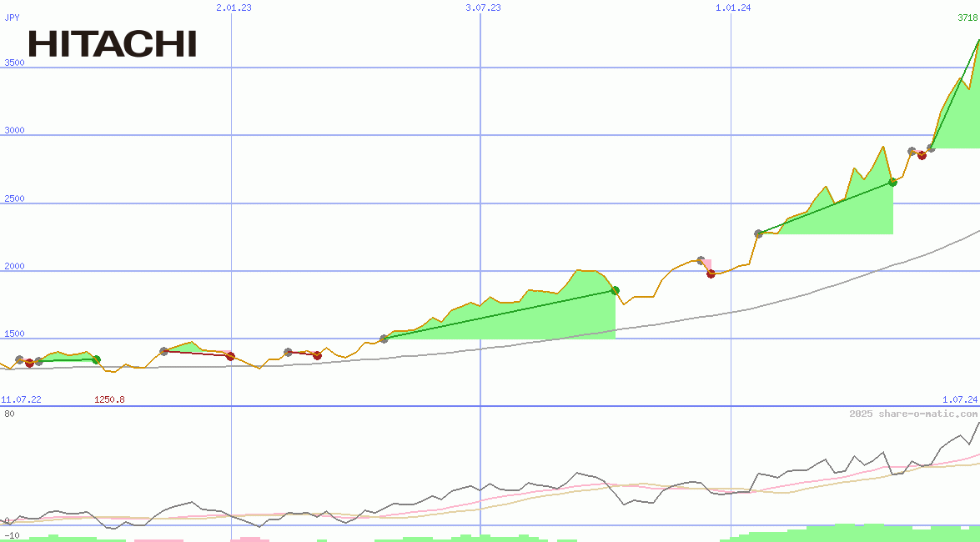Viewport: 980px width, 542px height.
Task: Click the gray marker near 2900 before final rally
Action: click(931, 148)
